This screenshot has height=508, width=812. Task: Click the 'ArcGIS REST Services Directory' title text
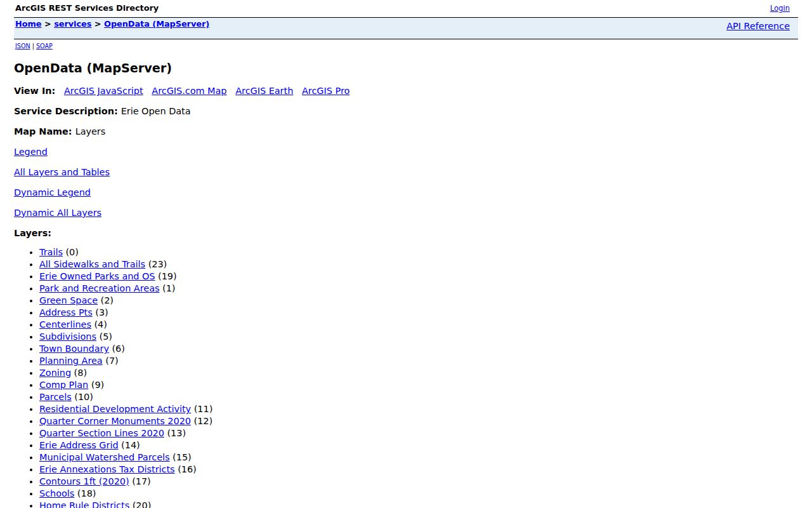pyautogui.click(x=87, y=8)
